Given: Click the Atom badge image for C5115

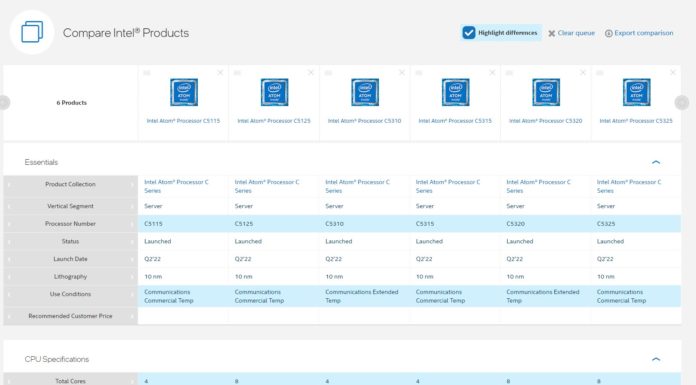Looking at the screenshot, I should click(184, 92).
